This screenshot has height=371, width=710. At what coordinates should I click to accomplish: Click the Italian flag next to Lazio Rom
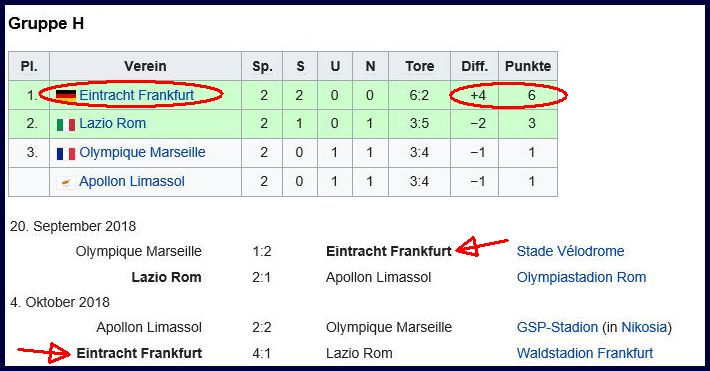66,124
